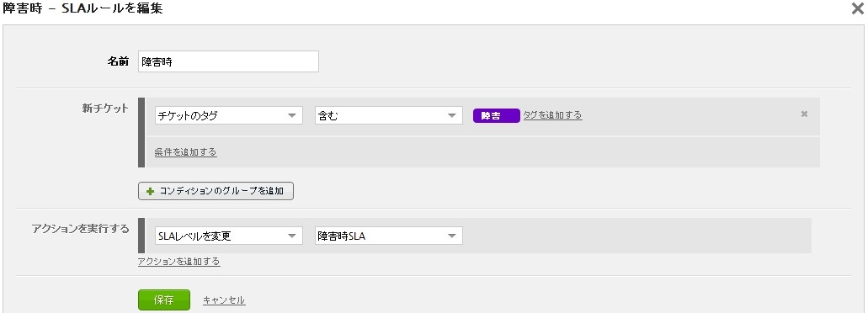Click the 名前 field label
The width and height of the screenshot is (868, 313).
coord(118,61)
